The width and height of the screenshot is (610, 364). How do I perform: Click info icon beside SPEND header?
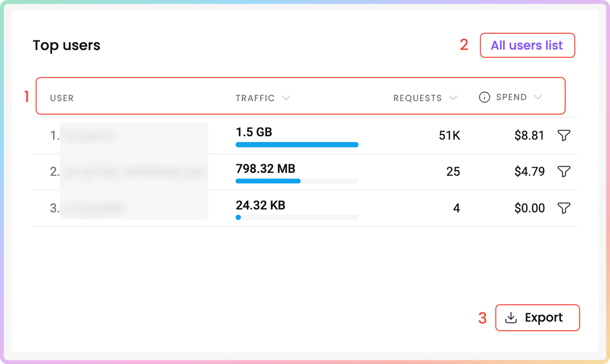484,97
